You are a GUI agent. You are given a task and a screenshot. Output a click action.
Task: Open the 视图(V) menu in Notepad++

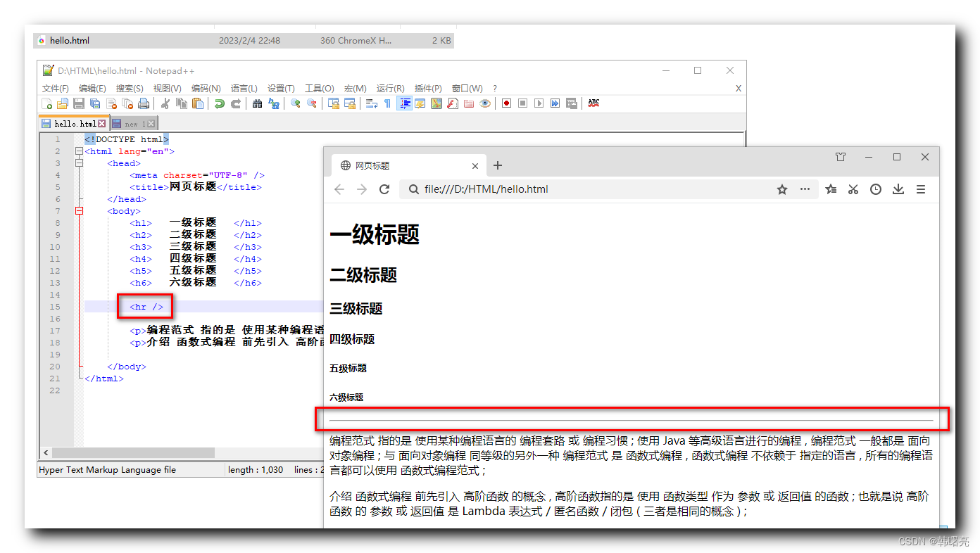(x=167, y=88)
